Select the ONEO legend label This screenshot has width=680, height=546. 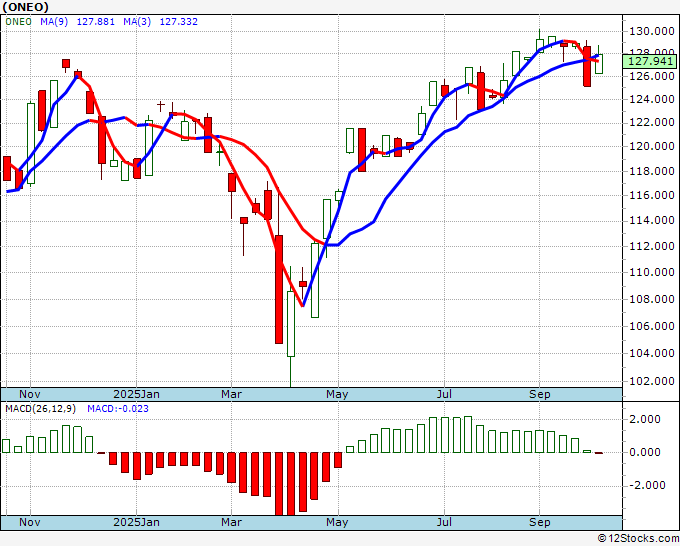tap(18, 22)
